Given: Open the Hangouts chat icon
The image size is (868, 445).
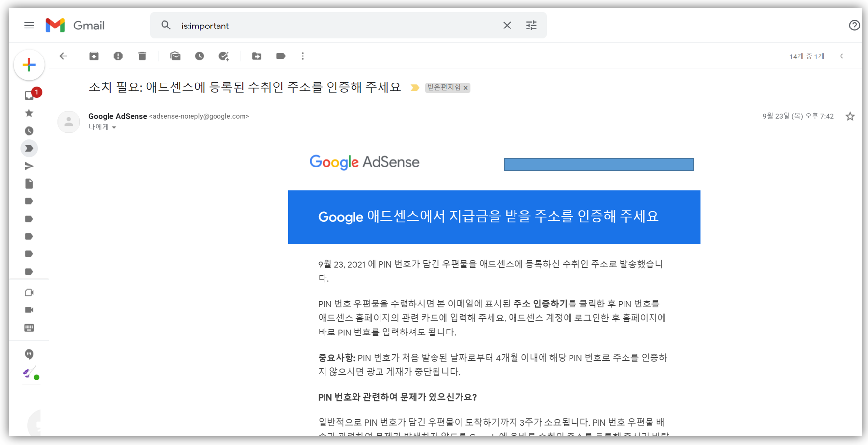Looking at the screenshot, I should (x=29, y=354).
